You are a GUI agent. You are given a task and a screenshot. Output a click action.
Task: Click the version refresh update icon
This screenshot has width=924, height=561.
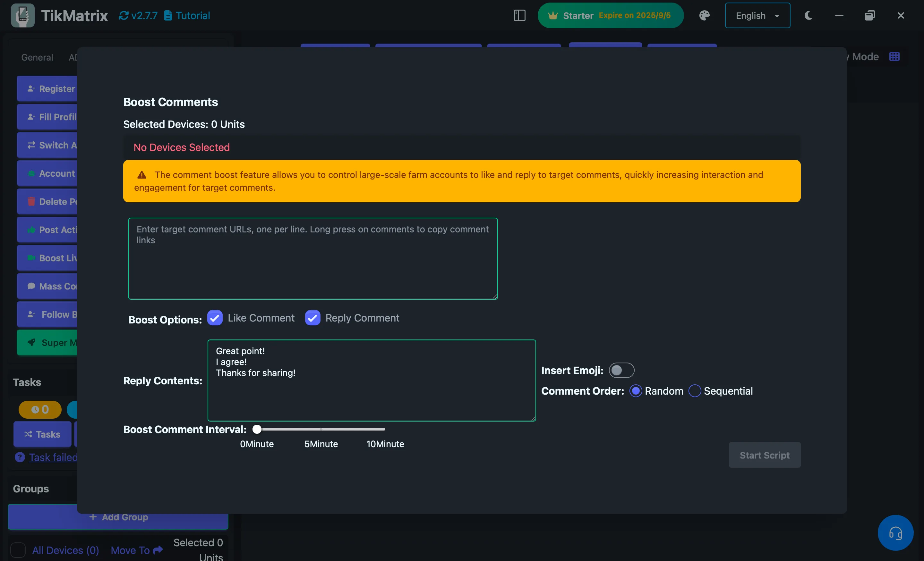click(124, 15)
